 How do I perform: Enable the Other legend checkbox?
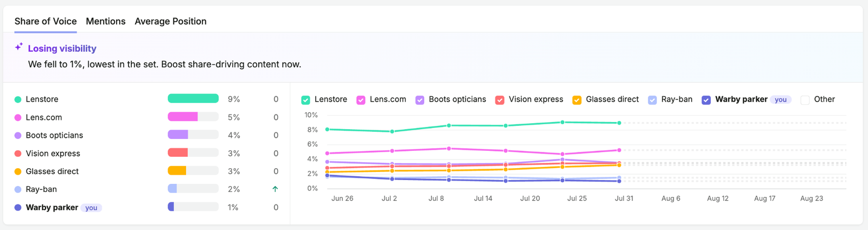pos(805,100)
